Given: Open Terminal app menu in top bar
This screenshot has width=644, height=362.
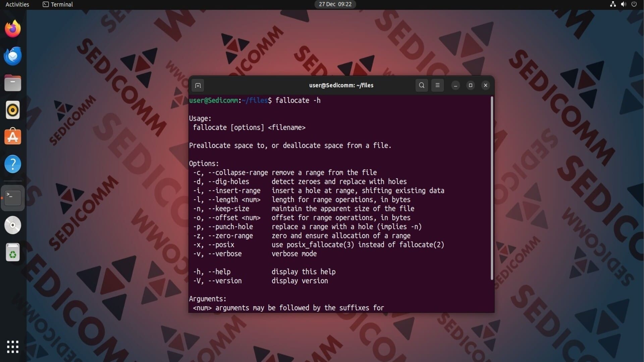Looking at the screenshot, I should tap(58, 4).
